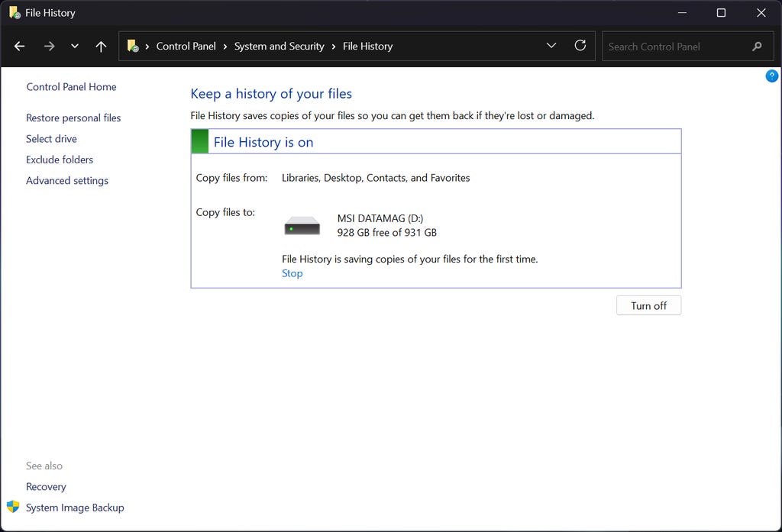
Task: Go to System and Security breadcrumb
Action: [x=279, y=47]
